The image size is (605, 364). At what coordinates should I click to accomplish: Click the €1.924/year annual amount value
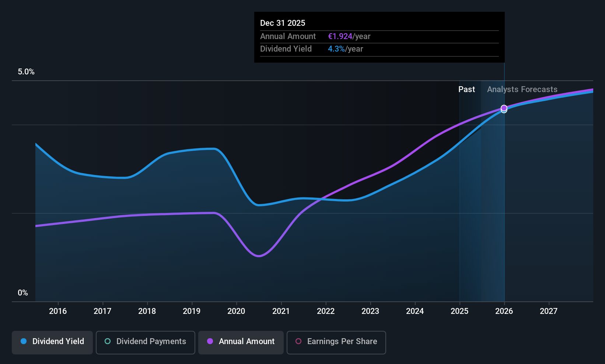click(349, 36)
